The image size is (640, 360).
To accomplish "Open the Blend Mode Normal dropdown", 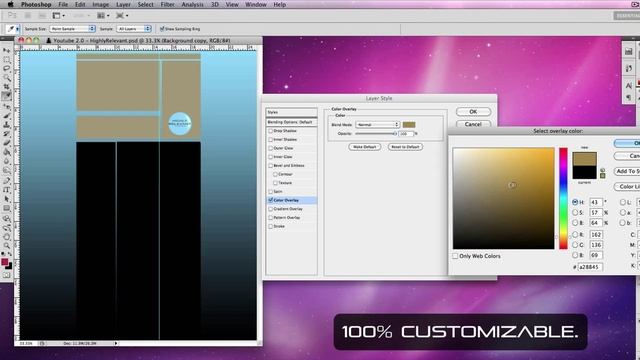I will pos(378,124).
